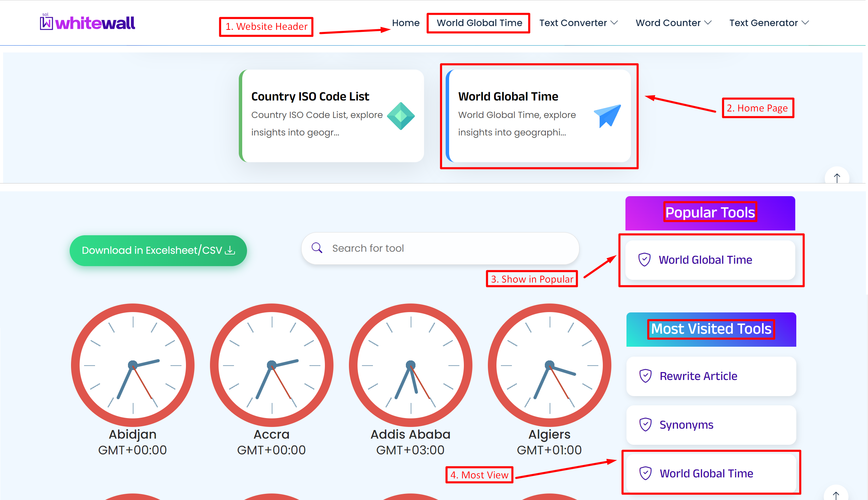Click the shield icon beside Popular World Global Time
This screenshot has width=868, height=500.
[644, 260]
